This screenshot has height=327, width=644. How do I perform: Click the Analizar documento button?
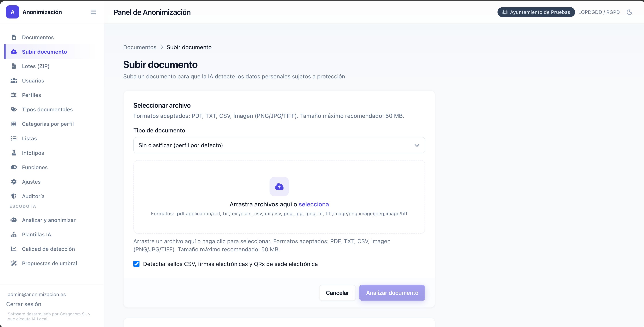coord(392,293)
